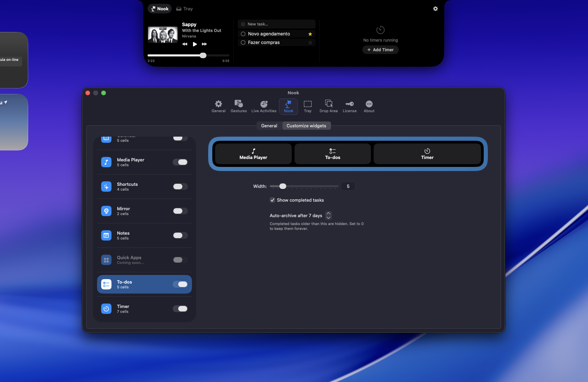Skip to the previous track

185,44
